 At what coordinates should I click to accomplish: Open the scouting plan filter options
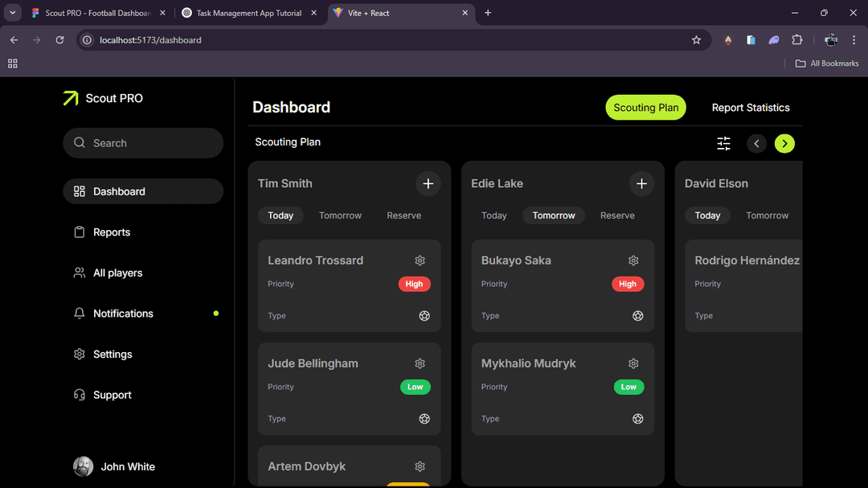pos(723,143)
